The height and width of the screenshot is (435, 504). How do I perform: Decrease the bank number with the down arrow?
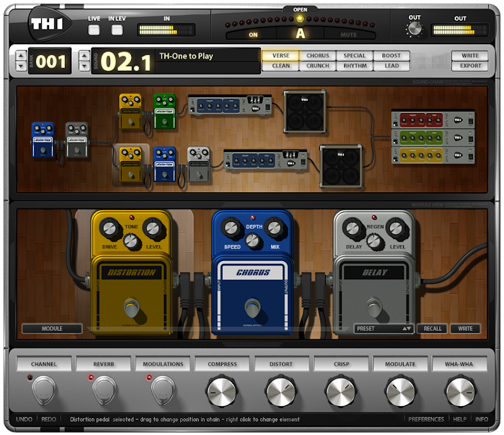(x=21, y=66)
